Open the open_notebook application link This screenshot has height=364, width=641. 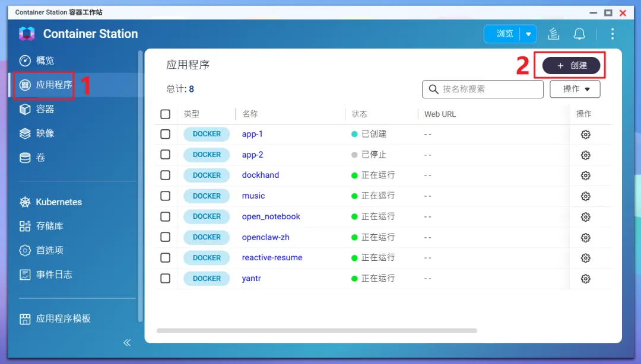click(271, 216)
